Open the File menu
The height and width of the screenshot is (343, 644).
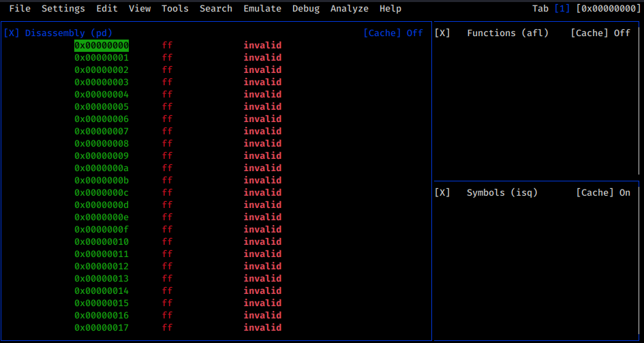(x=20, y=9)
